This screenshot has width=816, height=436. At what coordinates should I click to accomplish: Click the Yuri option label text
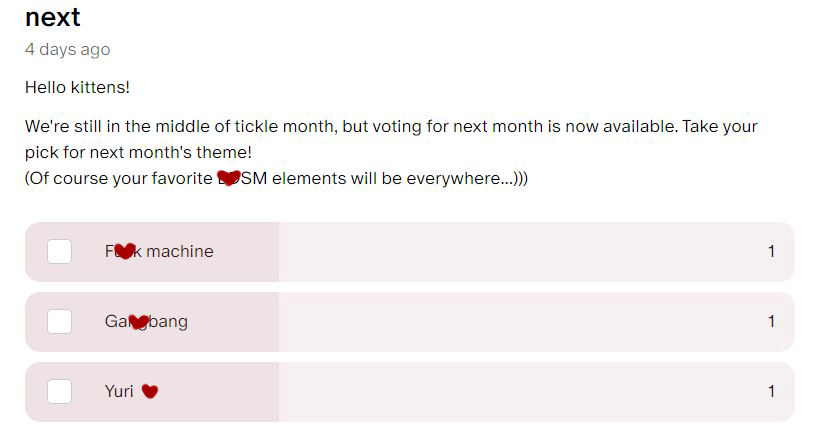pos(119,391)
